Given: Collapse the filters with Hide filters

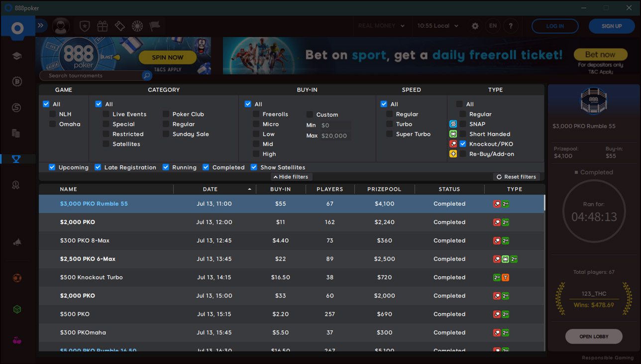Looking at the screenshot, I should [x=291, y=177].
